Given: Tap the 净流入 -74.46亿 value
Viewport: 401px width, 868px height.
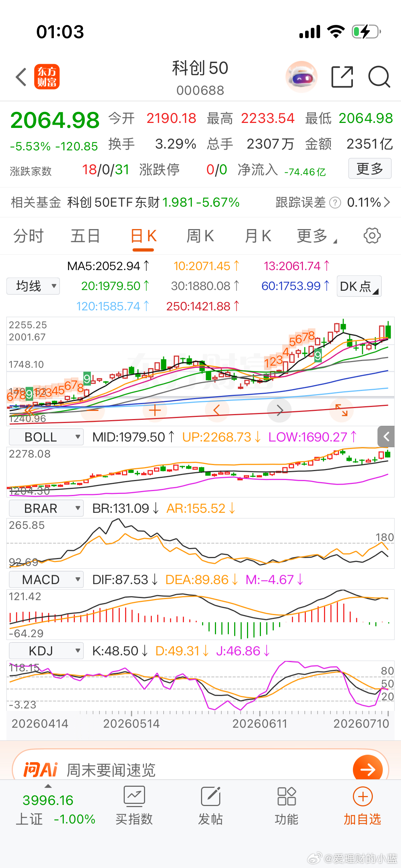Looking at the screenshot, I should point(282,170).
